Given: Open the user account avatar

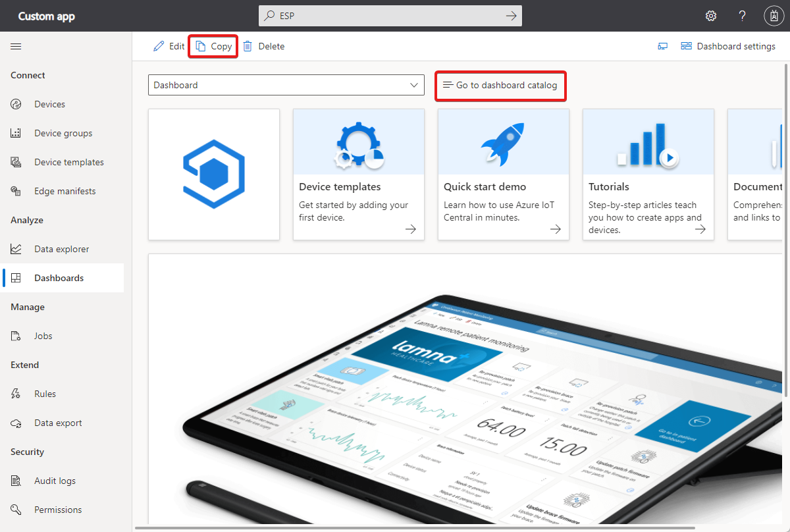Looking at the screenshot, I should [773, 16].
